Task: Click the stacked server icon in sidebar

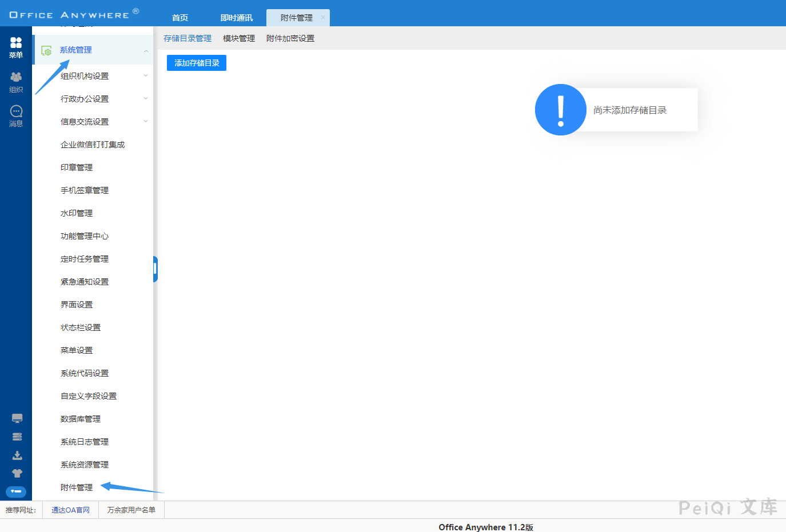Action: click(x=17, y=437)
